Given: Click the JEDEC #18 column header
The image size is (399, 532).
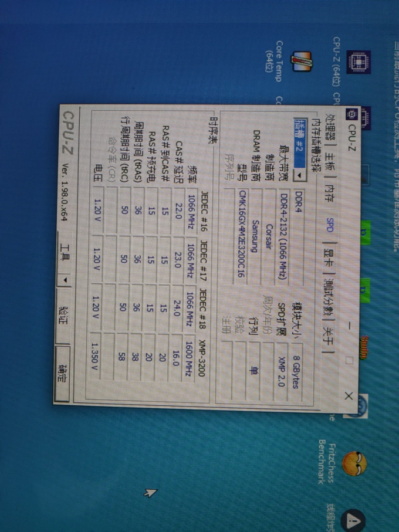Looking at the screenshot, I should [202, 309].
